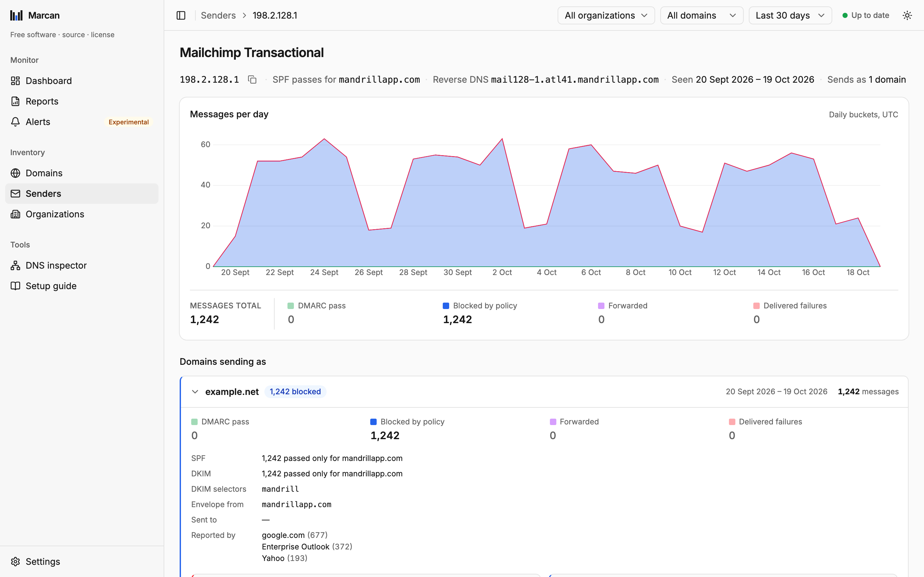Navigate back to Senders breadcrumb
The width and height of the screenshot is (924, 577).
[x=218, y=15]
